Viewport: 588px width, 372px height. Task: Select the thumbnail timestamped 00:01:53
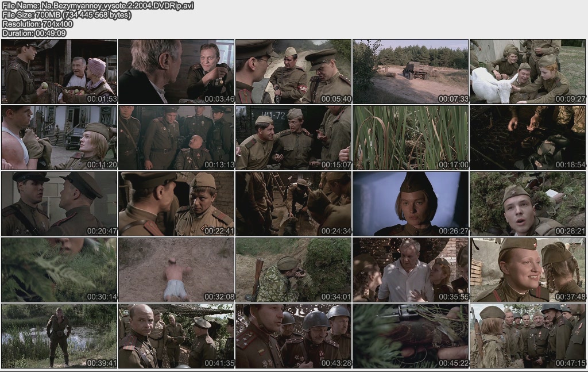coord(59,71)
